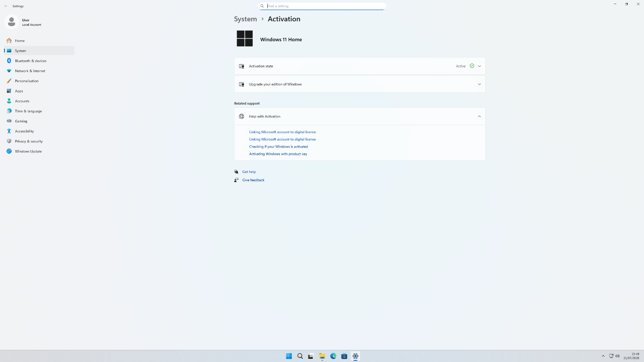Click the Accessibility figure icon in sidebar
The image size is (644, 362).
pyautogui.click(x=9, y=131)
